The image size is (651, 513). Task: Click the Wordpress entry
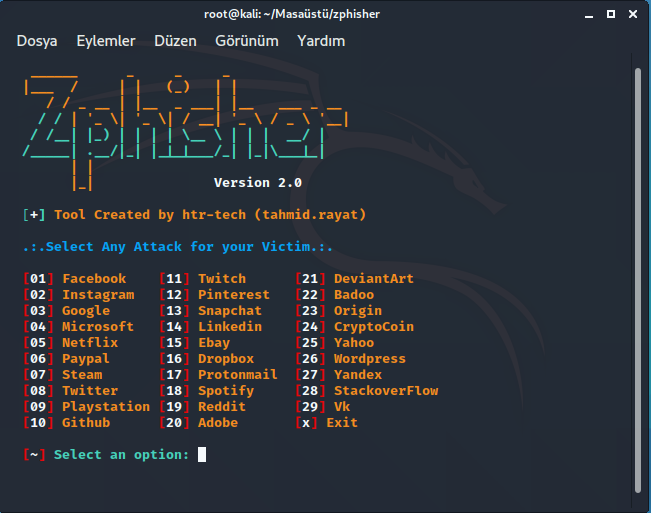click(370, 359)
